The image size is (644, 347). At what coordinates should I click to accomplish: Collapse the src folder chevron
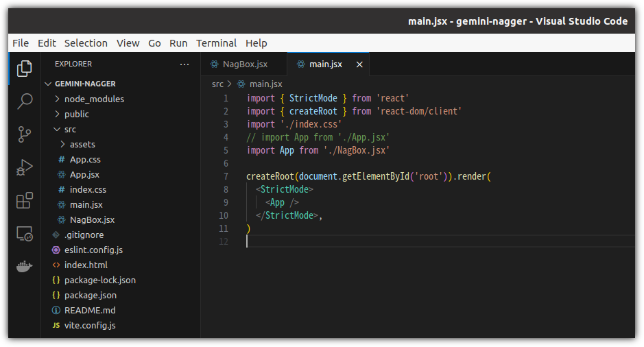pyautogui.click(x=57, y=129)
